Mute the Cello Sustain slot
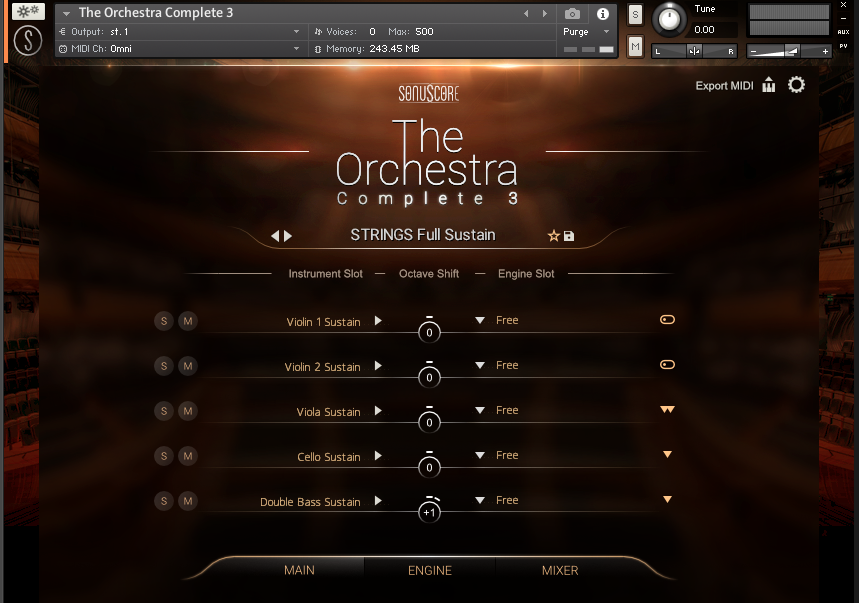859x603 pixels. tap(187, 456)
